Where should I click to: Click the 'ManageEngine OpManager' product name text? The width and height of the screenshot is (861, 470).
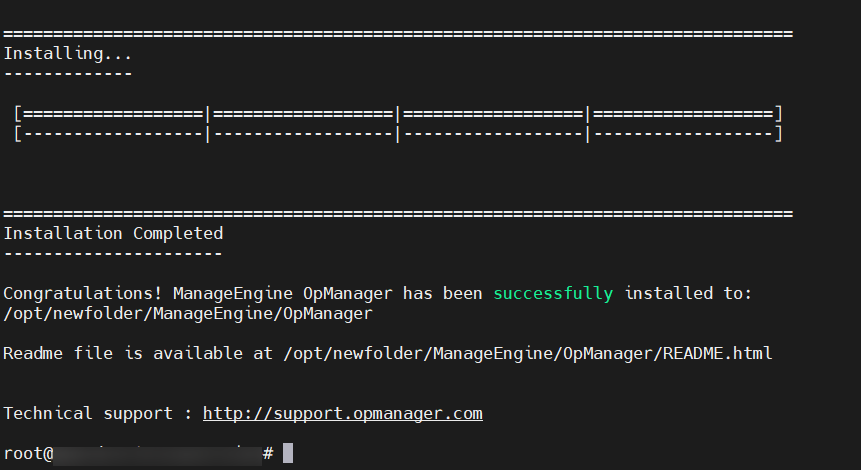pyautogui.click(x=287, y=293)
